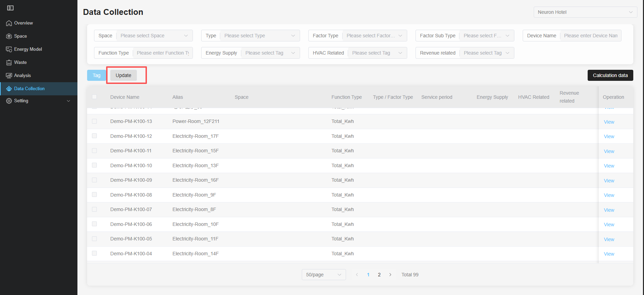Click the Overview home icon
The image size is (644, 295).
point(9,23)
